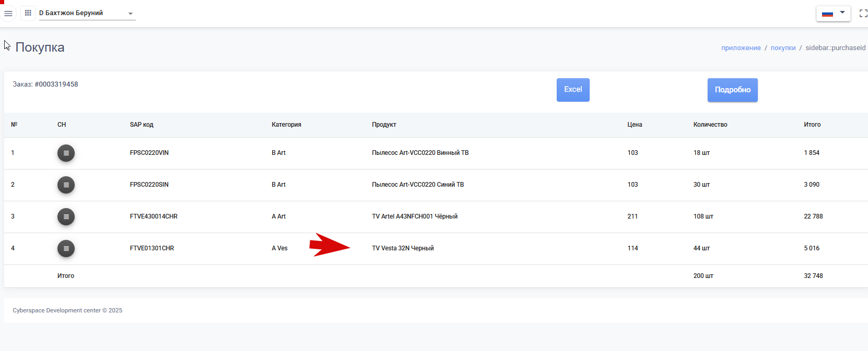Open the hamburger sidebar menu

pyautogui.click(x=8, y=13)
